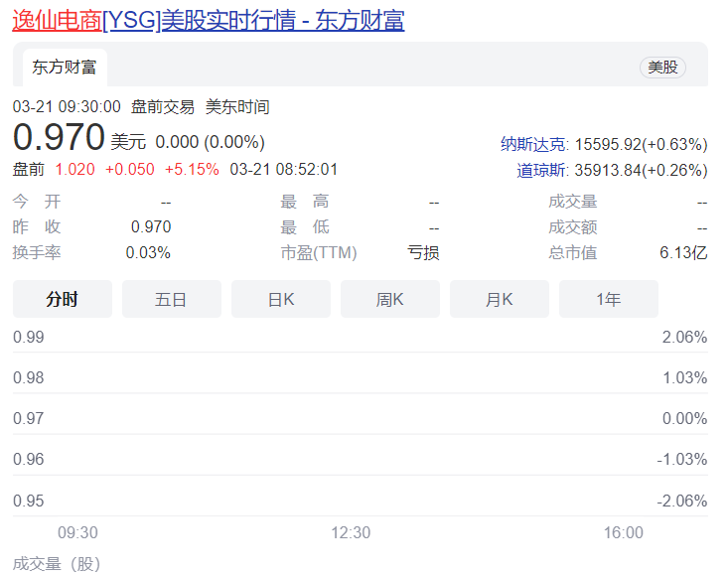Click the 今开 label
This screenshot has height=576, width=728.
pyautogui.click(x=37, y=202)
